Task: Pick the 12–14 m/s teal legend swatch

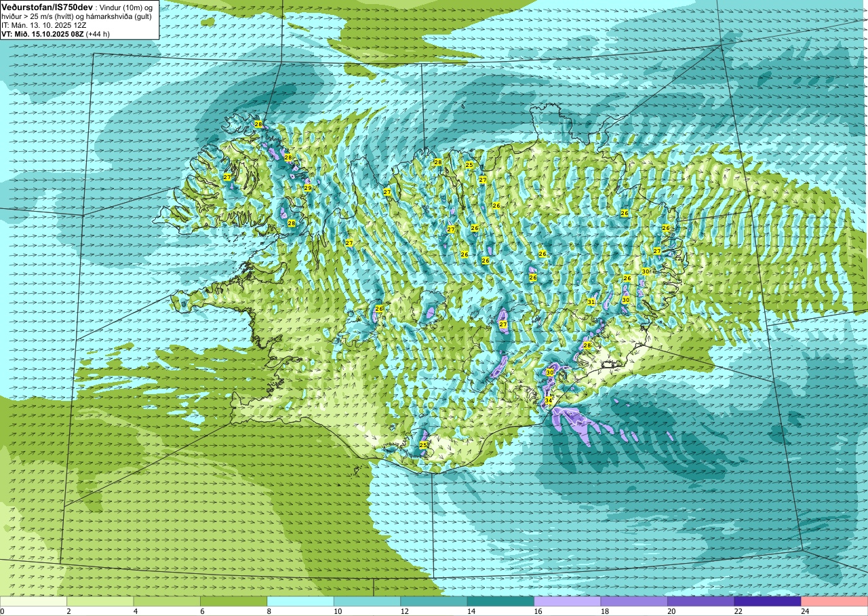Action: pyautogui.click(x=434, y=601)
